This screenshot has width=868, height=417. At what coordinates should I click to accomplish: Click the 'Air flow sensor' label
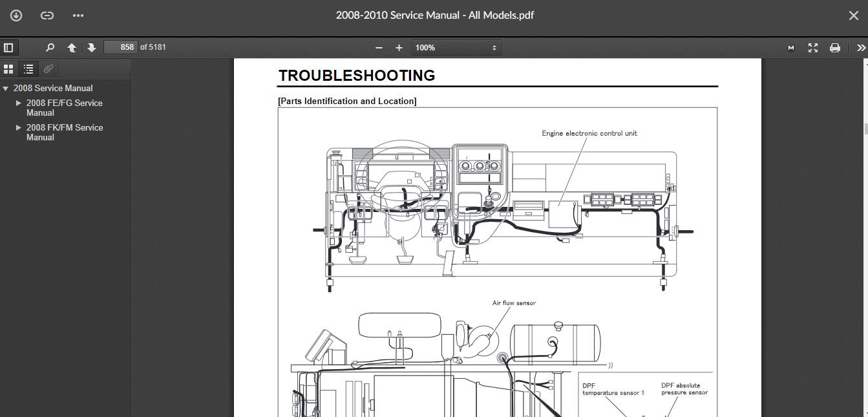pyautogui.click(x=514, y=303)
